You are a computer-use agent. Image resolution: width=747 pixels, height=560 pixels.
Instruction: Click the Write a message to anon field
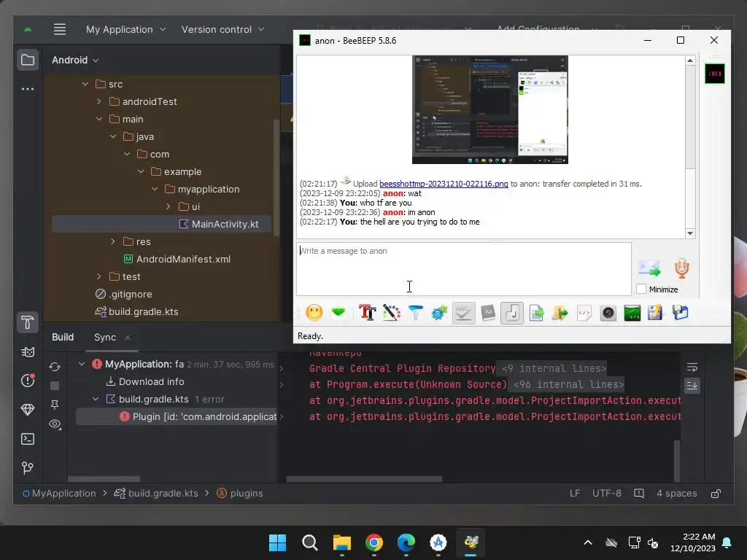(x=464, y=269)
